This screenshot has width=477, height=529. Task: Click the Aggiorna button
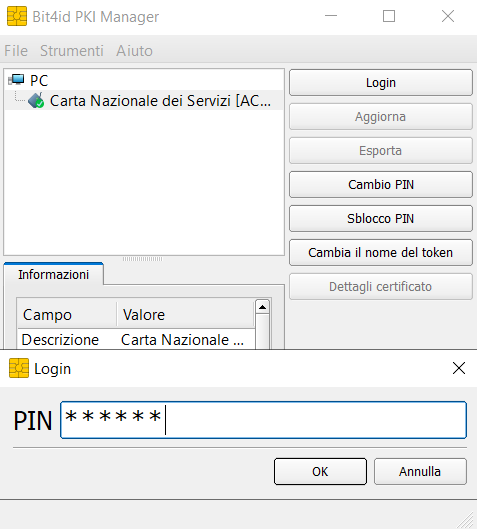click(x=381, y=117)
